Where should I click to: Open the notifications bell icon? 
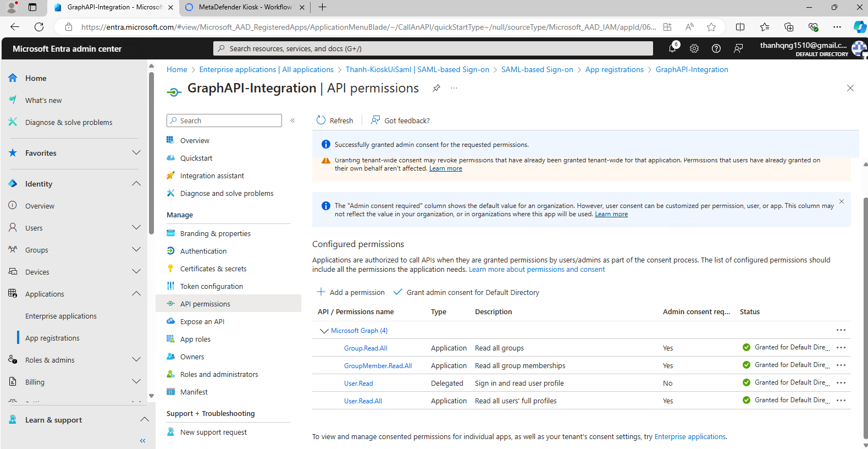[672, 48]
